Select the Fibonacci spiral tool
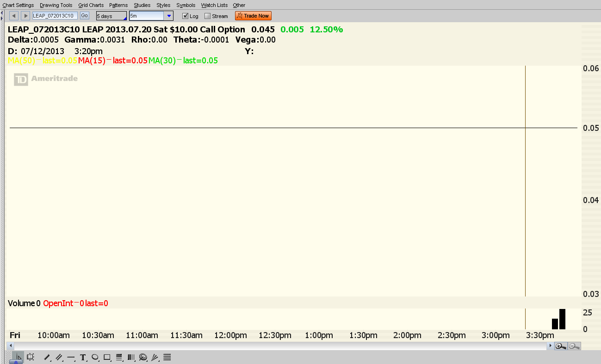The image size is (601, 364). click(x=143, y=357)
